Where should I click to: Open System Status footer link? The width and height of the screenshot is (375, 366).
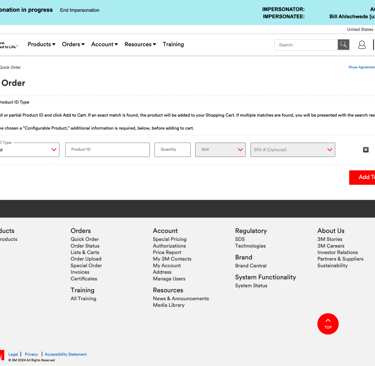click(251, 286)
